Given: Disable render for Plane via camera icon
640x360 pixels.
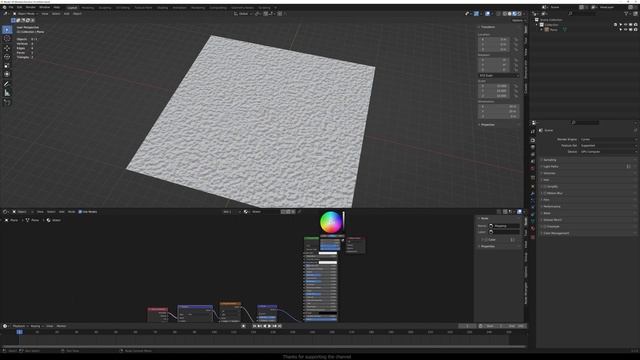Looking at the screenshot, I should (x=636, y=29).
